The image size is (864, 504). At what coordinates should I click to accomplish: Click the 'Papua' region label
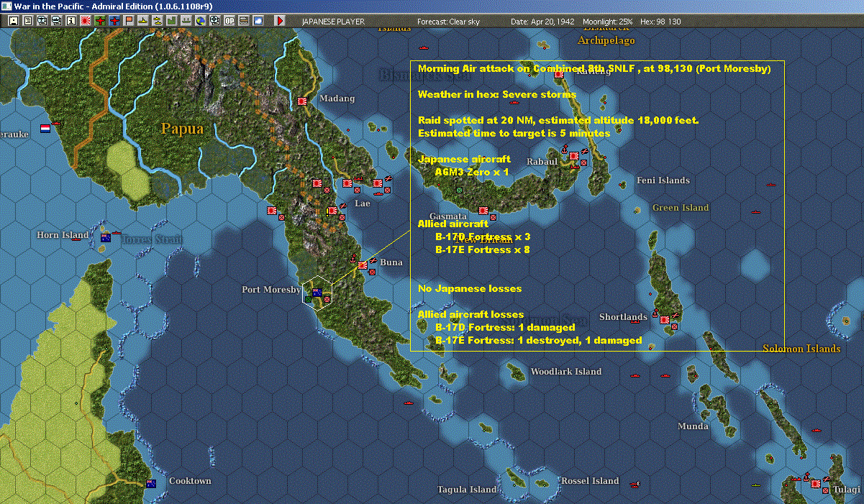click(x=182, y=129)
